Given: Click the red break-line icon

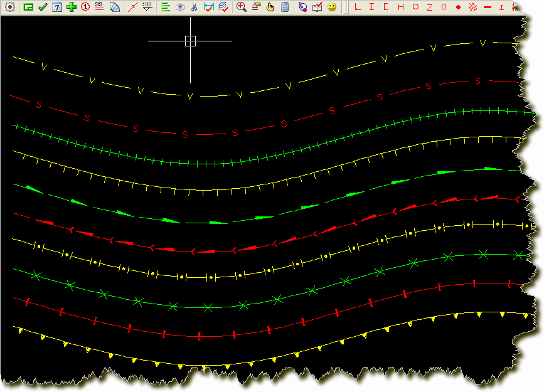Looking at the screenshot, I should [133, 7].
